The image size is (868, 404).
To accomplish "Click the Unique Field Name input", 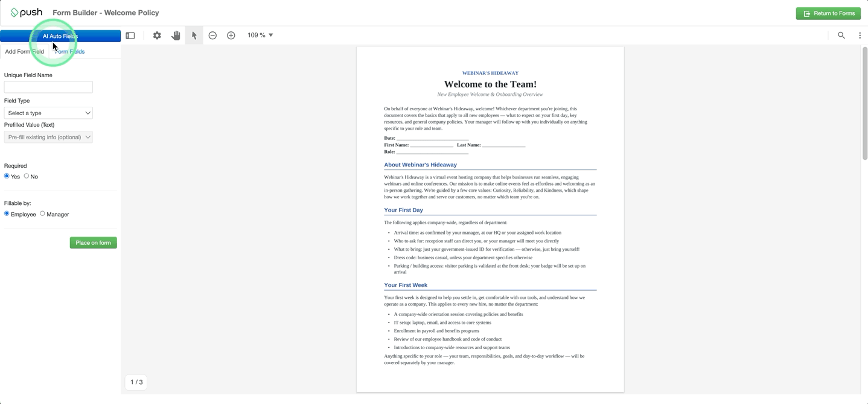I will (x=48, y=87).
